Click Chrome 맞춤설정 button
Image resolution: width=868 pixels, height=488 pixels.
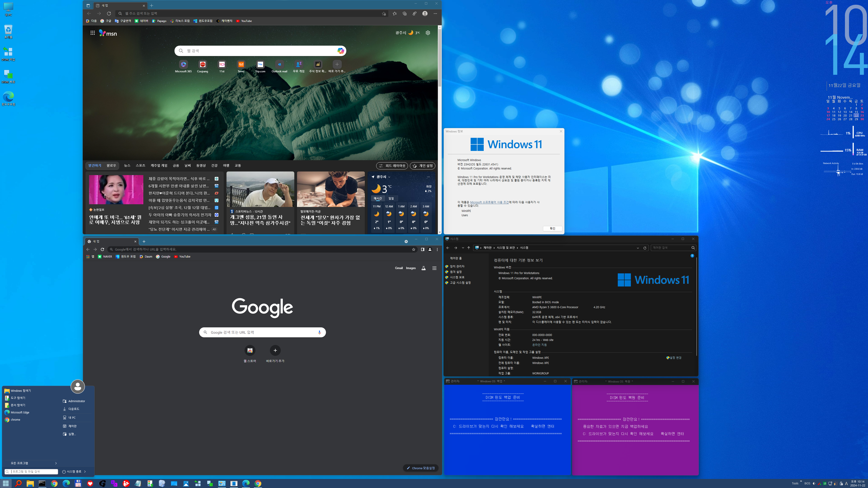[x=420, y=468]
